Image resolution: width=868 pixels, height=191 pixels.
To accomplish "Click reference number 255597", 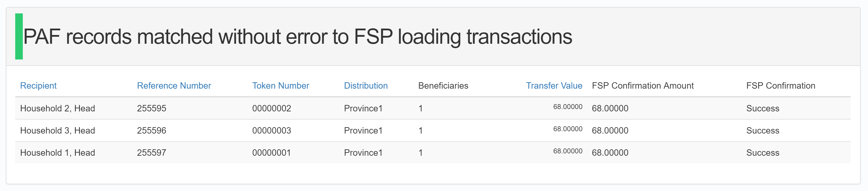I will click(x=152, y=153).
